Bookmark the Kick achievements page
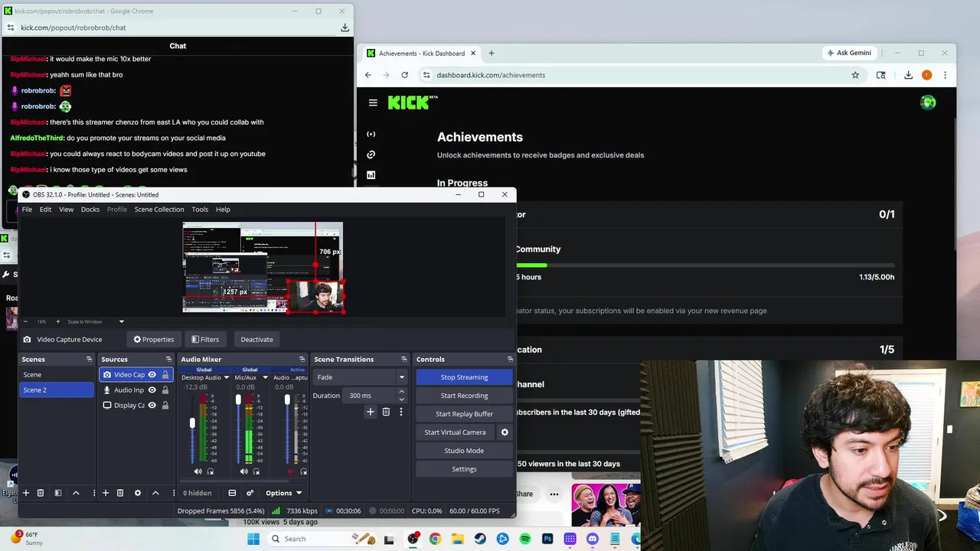The image size is (980, 551). (x=855, y=75)
